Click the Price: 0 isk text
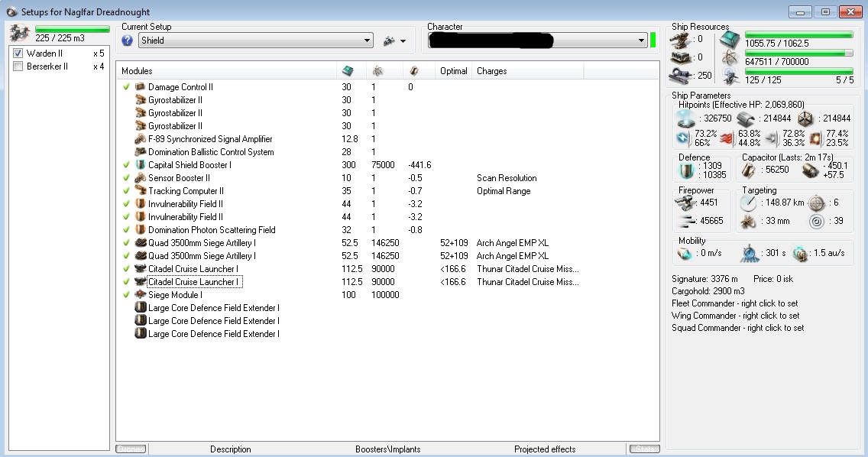 point(772,279)
